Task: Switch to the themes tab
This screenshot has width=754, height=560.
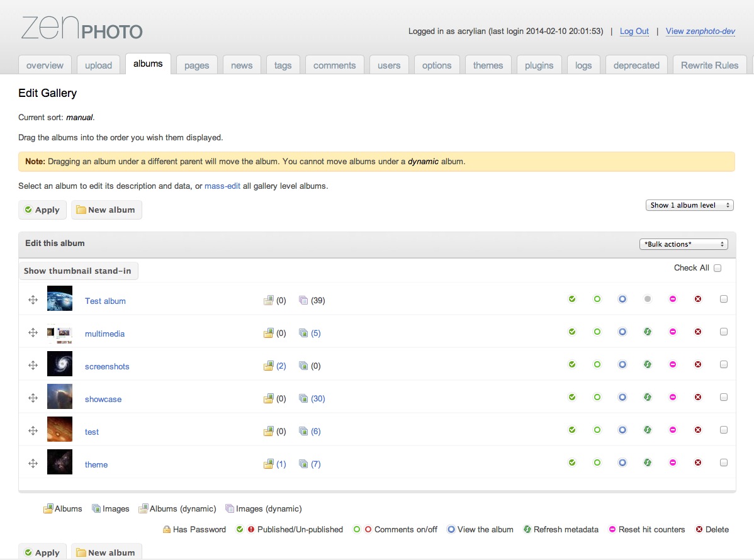Action: coord(488,64)
